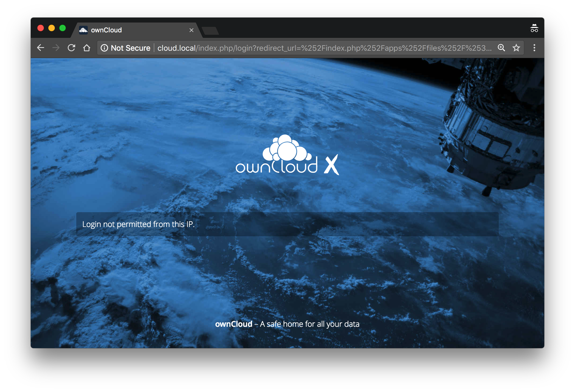Viewport: 575px width, 392px height.
Task: Open Chrome's three-dot menu
Action: (x=534, y=48)
